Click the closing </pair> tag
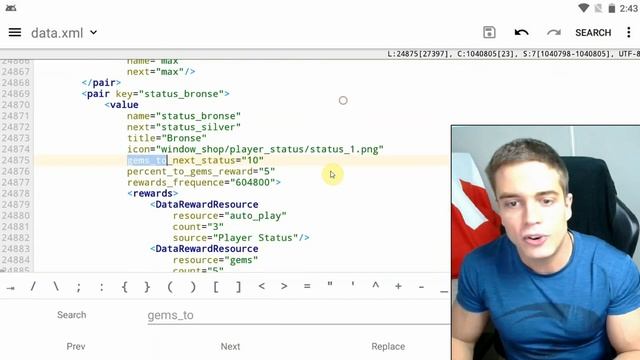This screenshot has height=360, width=640. coord(101,83)
